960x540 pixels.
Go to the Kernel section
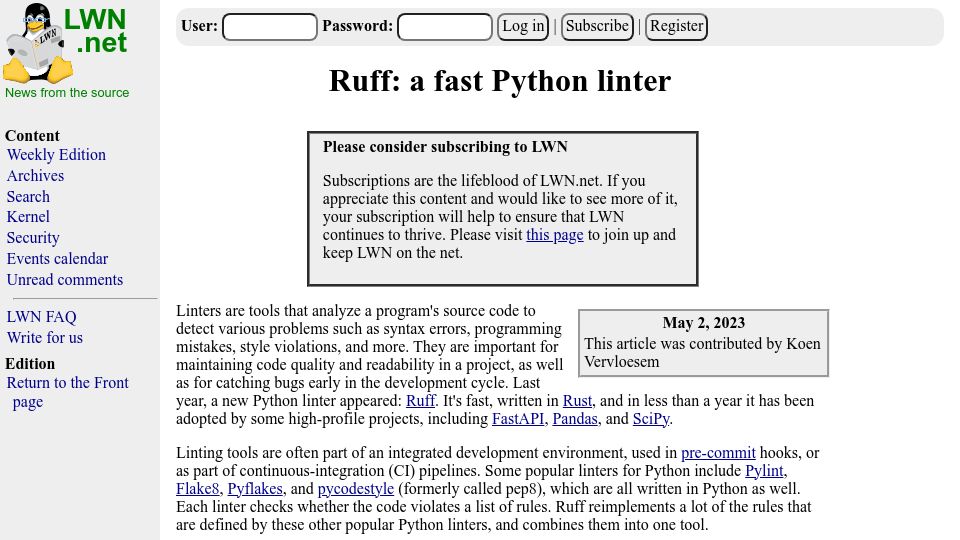pos(28,217)
